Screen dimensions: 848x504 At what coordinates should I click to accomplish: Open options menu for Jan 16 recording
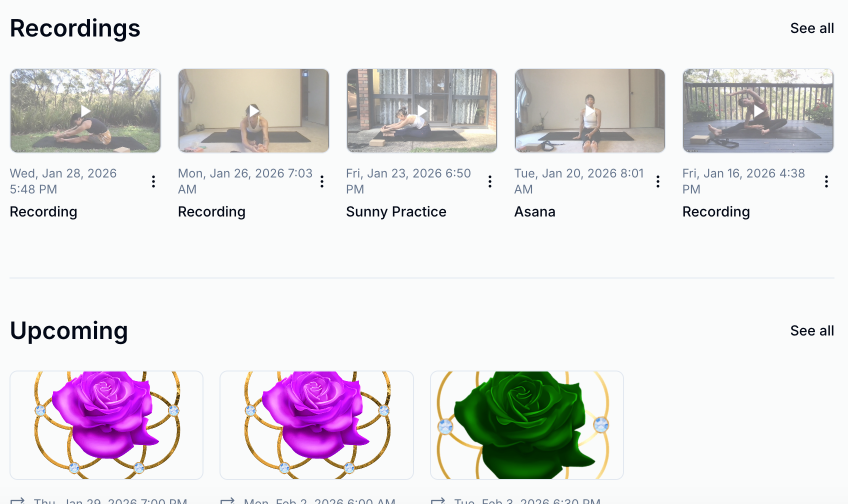coord(826,181)
